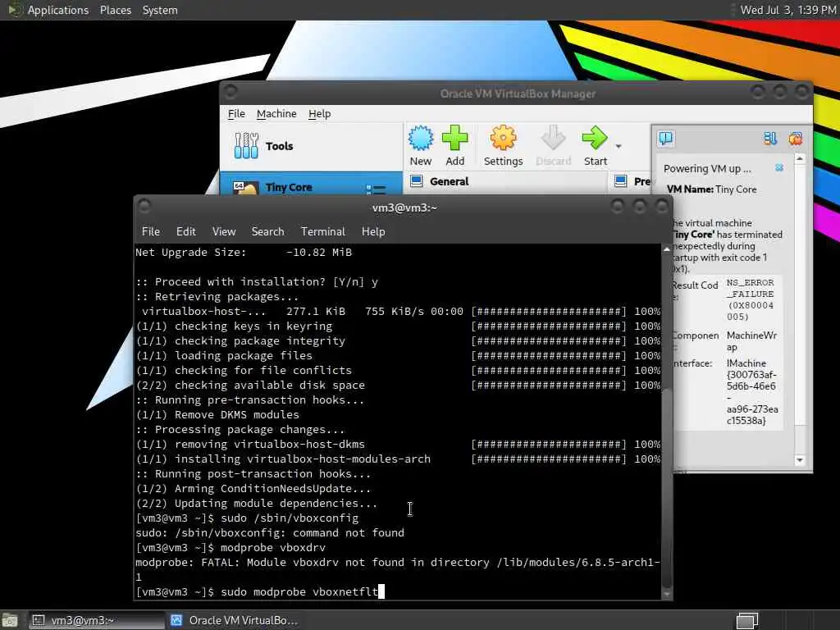Screen dimensions: 840x630
Task: Click the NS_ERROR_FAILURE result code text
Action: pyautogui.click(x=750, y=299)
